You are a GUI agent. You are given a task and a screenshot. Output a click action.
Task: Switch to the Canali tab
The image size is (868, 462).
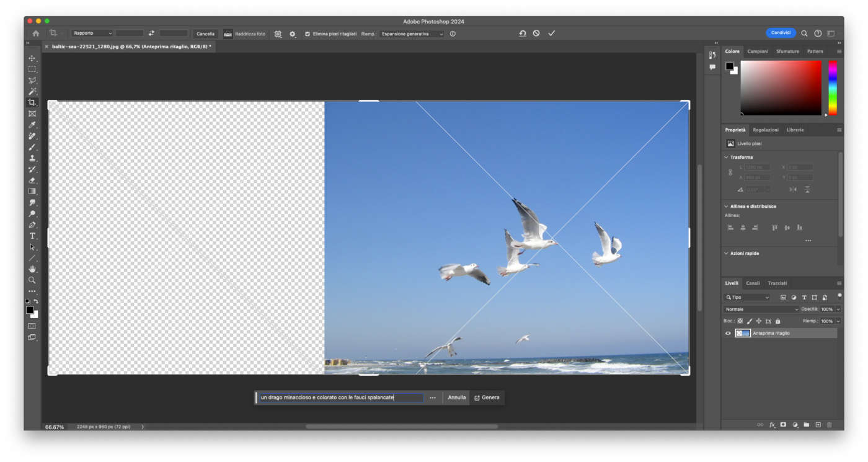[753, 283]
